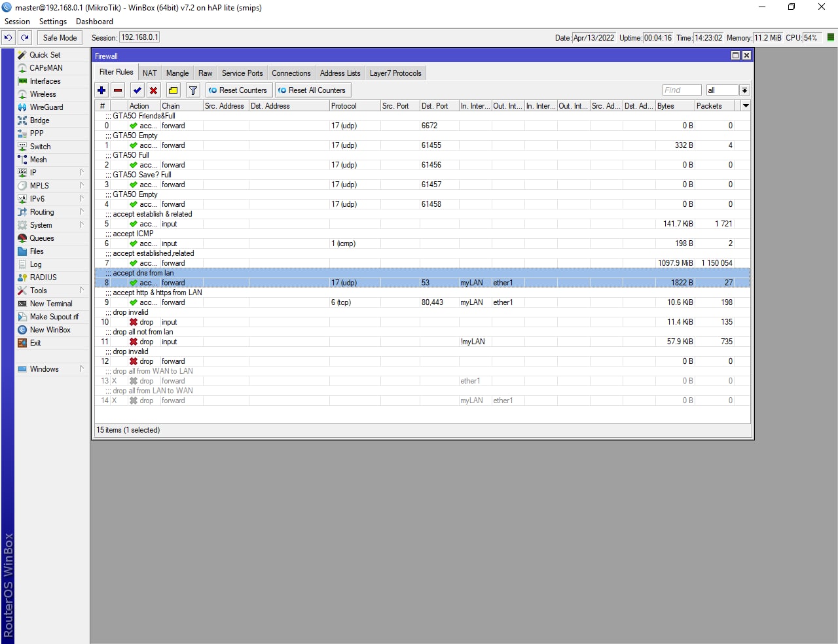Open Bridge in sidebar

pyautogui.click(x=52, y=120)
